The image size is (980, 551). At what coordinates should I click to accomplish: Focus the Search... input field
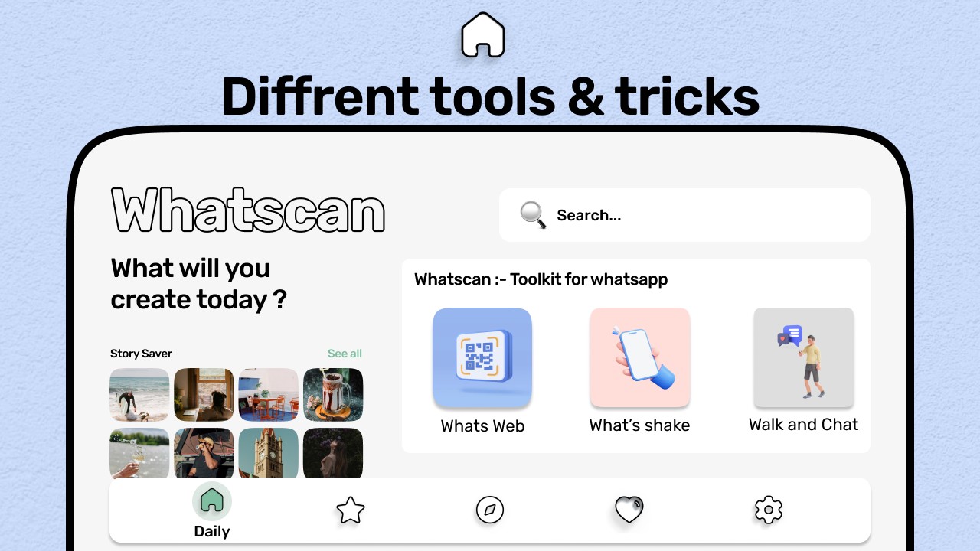click(x=684, y=215)
